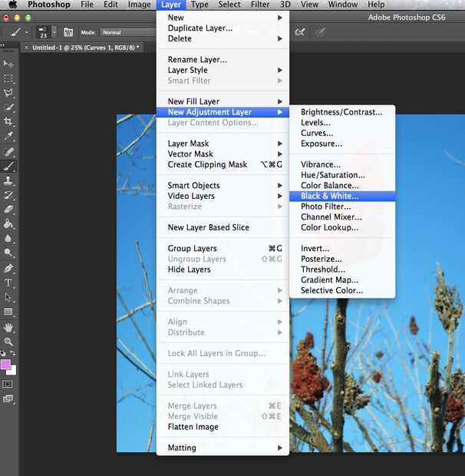
Task: Select the Move tool
Action: (x=8, y=64)
